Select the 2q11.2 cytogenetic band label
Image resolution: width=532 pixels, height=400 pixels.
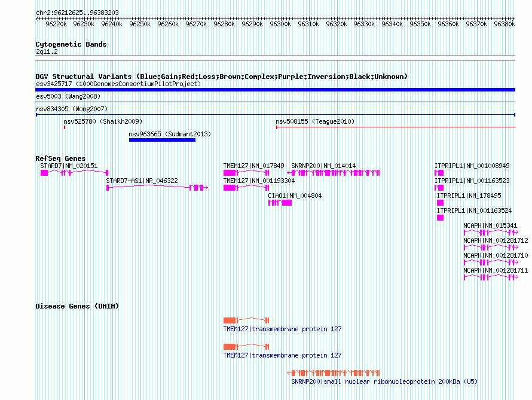[47, 51]
